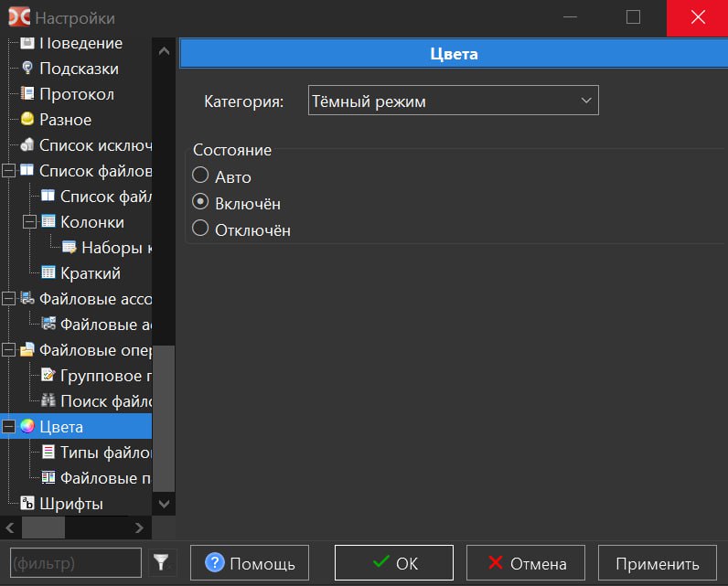Open the Типы файлов settings page

coord(105,453)
